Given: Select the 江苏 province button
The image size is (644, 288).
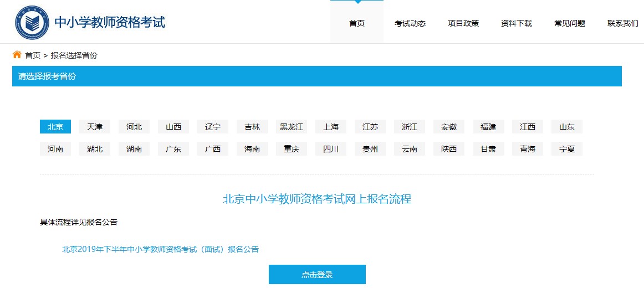Looking at the screenshot, I should tap(370, 127).
